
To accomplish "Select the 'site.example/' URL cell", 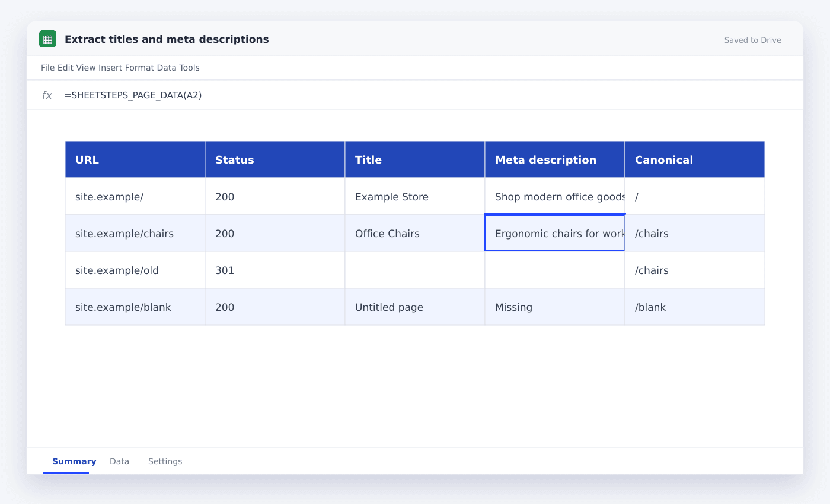I will [135, 196].
